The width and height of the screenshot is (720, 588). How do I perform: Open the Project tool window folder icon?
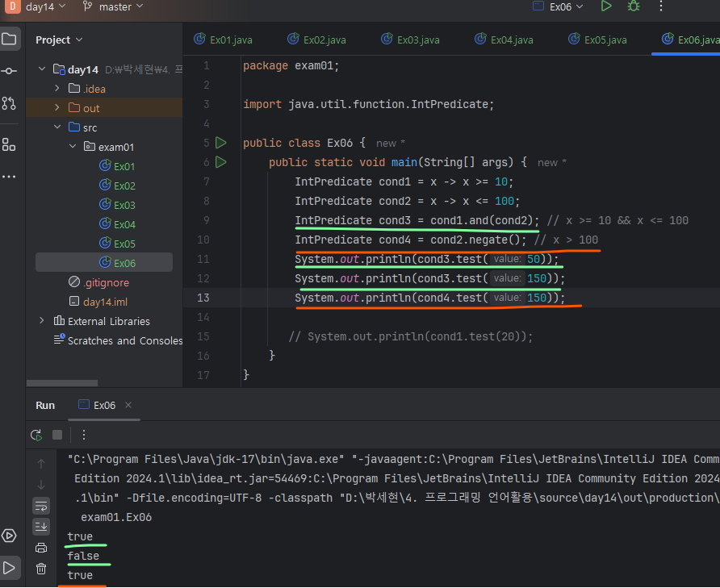click(x=9, y=39)
